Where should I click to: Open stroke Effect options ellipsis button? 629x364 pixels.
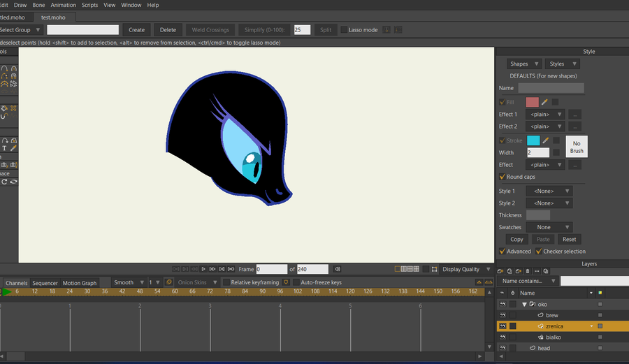(575, 165)
